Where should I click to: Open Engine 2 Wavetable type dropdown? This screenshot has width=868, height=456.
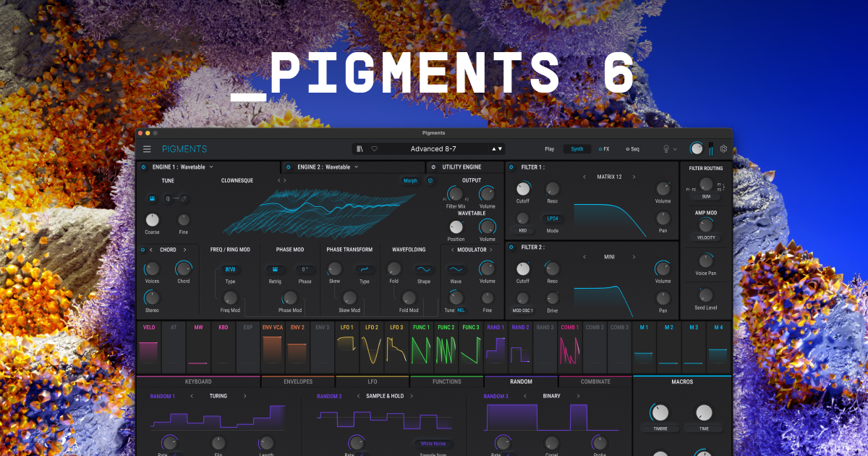pos(328,166)
